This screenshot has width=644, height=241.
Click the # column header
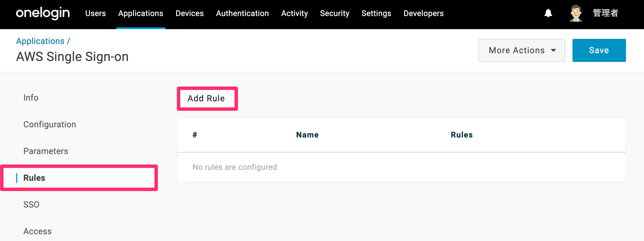(195, 135)
